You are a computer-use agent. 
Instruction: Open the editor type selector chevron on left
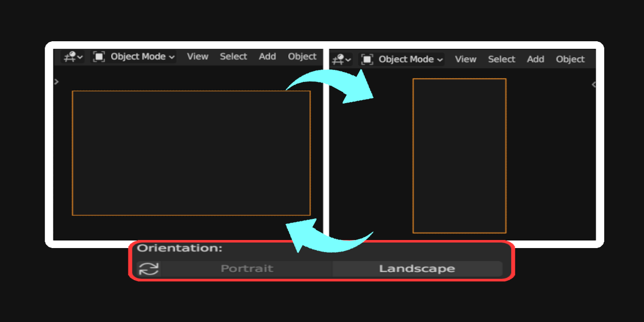[79, 56]
